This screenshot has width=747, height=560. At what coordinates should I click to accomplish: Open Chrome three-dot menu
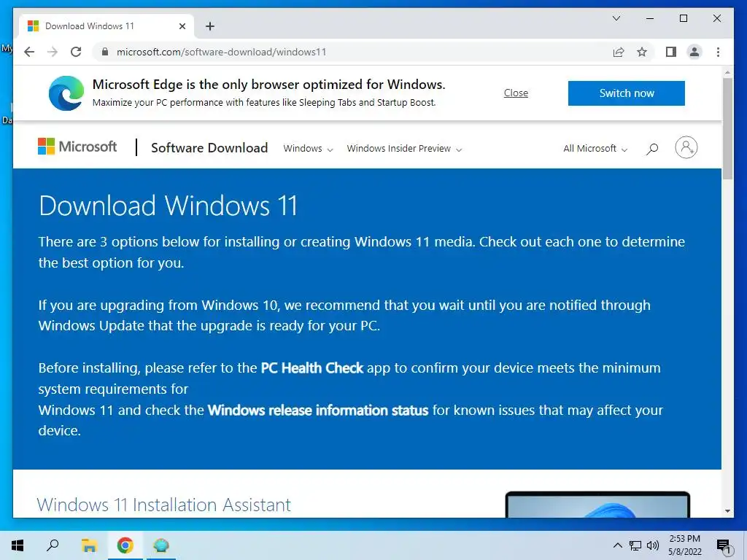click(718, 52)
